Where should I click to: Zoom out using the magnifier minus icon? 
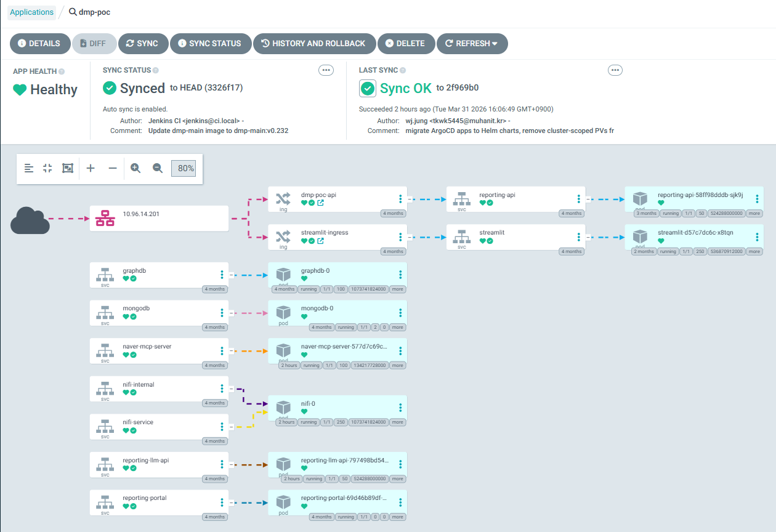coord(158,168)
